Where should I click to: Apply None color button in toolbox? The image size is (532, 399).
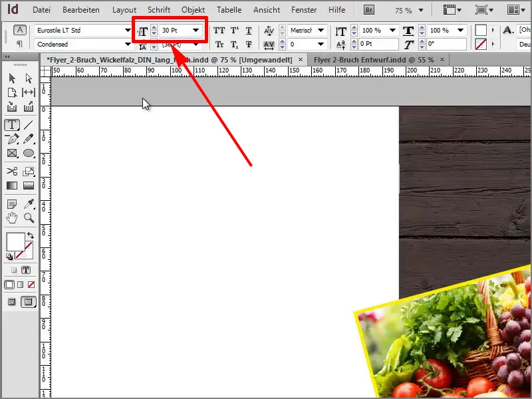[x=31, y=285]
